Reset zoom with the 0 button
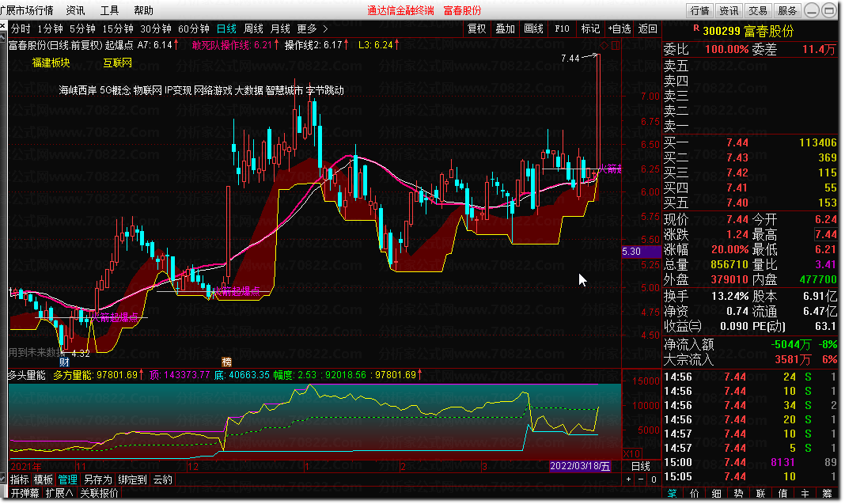845x504 pixels. tap(654, 479)
